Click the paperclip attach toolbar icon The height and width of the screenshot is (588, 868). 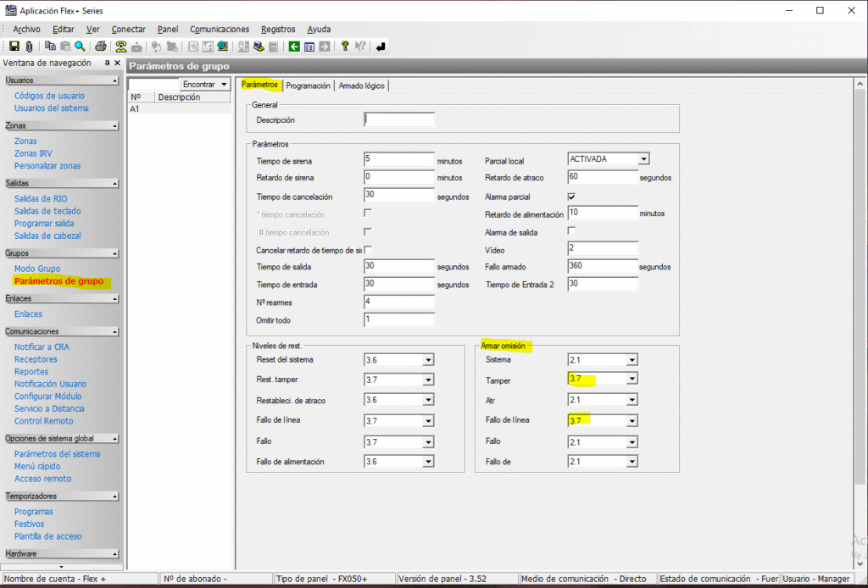(x=29, y=47)
